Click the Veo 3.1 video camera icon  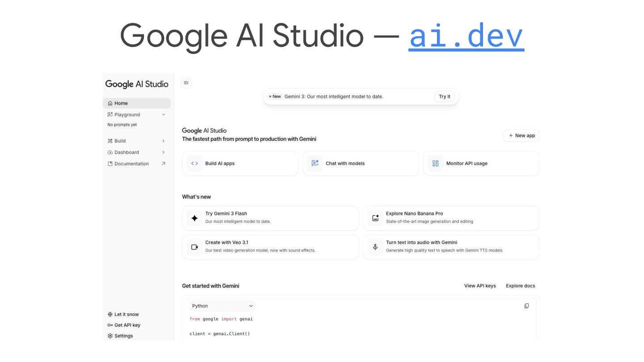pyautogui.click(x=195, y=247)
